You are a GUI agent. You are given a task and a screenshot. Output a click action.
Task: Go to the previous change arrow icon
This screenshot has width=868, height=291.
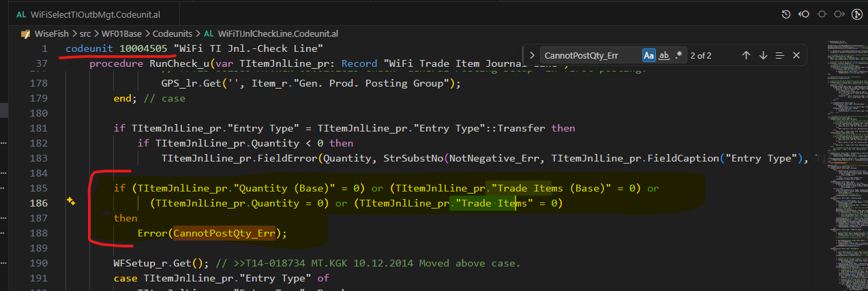pos(805,14)
